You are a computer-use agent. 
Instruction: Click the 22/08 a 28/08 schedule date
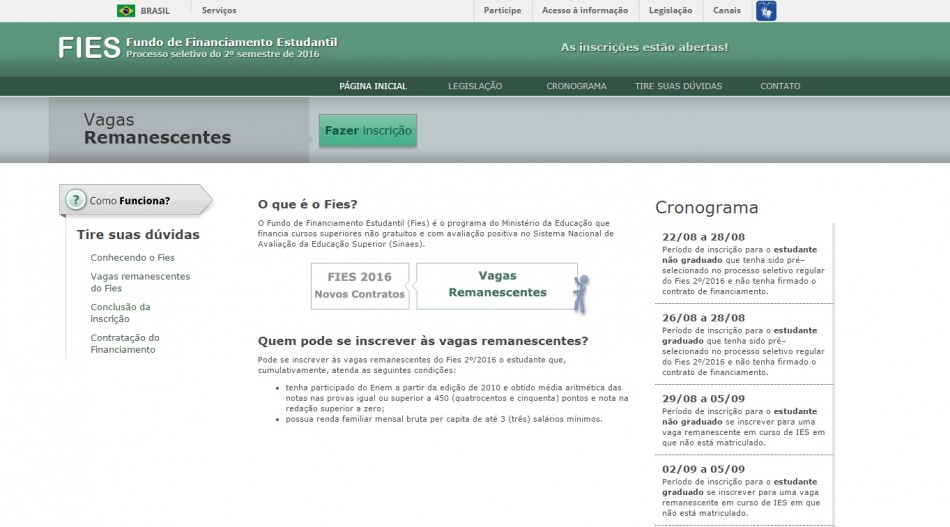703,237
